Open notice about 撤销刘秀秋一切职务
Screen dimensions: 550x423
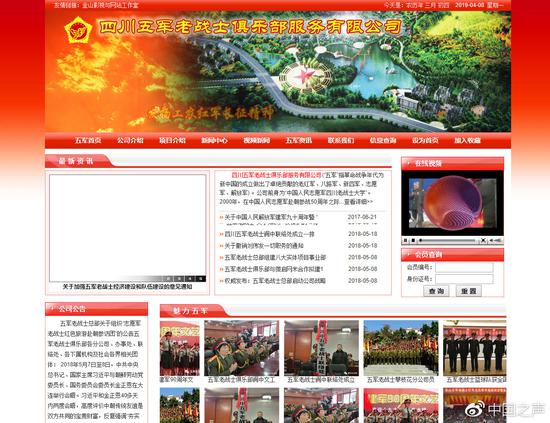[x=264, y=246]
